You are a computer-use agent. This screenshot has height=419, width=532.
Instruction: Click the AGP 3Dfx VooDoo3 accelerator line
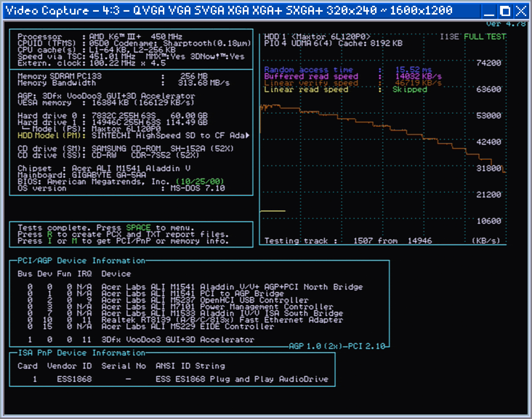pyautogui.click(x=106, y=96)
